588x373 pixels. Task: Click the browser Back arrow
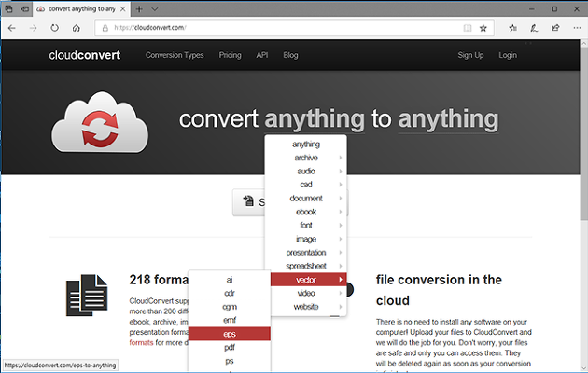point(11,28)
